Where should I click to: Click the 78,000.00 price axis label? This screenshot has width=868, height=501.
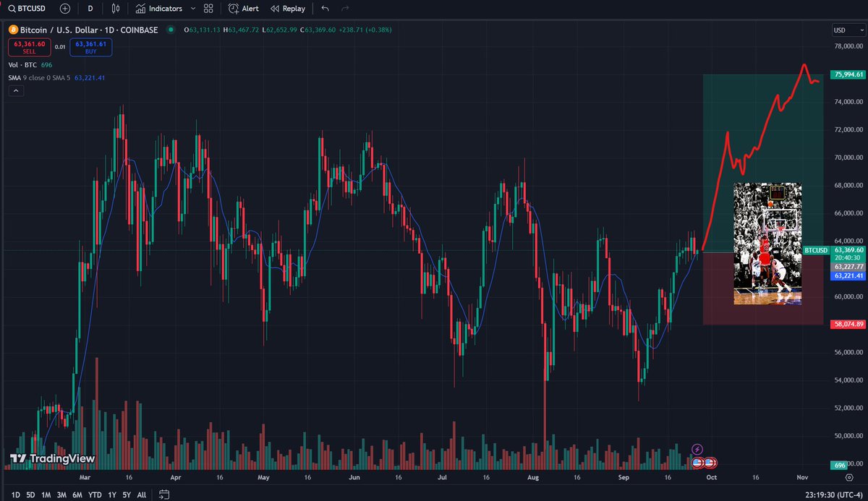pos(847,46)
